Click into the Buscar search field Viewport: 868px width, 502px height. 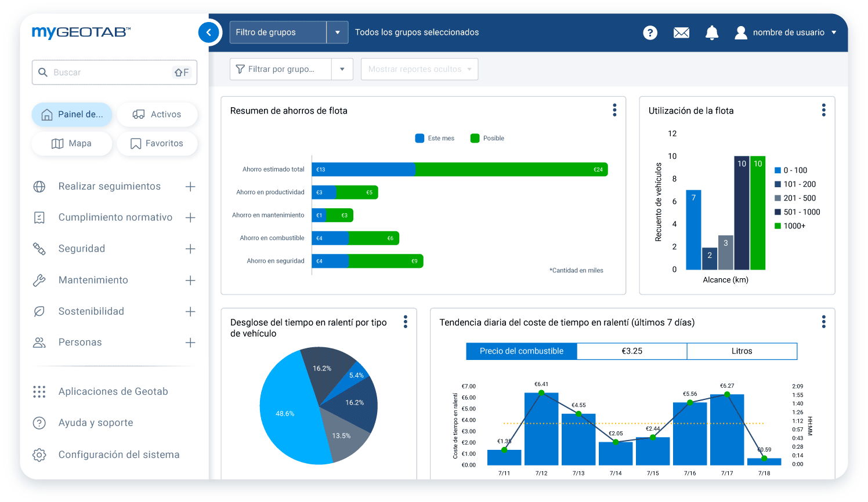pos(110,72)
